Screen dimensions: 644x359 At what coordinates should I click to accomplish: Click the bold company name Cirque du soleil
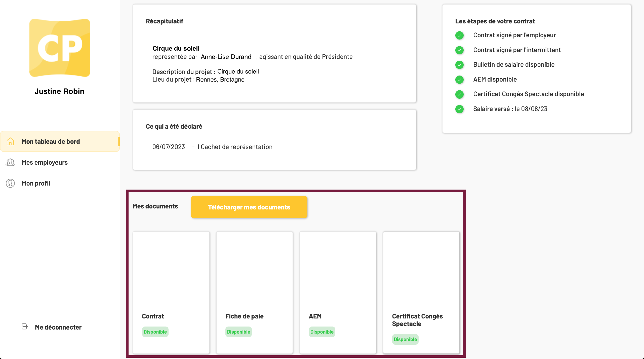[176, 48]
